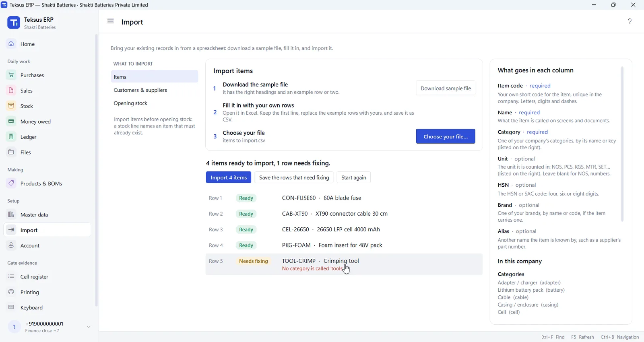This screenshot has width=644, height=342.
Task: Click the Account person icon
Action: [x=11, y=245]
